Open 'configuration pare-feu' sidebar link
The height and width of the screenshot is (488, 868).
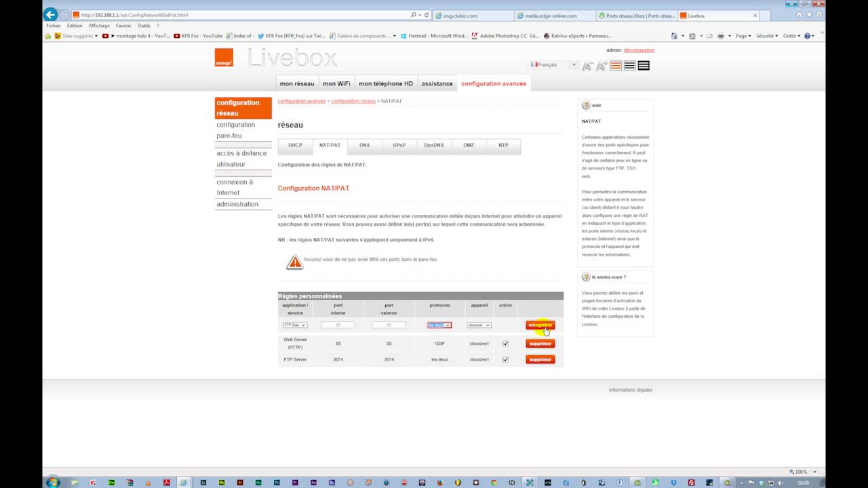point(236,130)
